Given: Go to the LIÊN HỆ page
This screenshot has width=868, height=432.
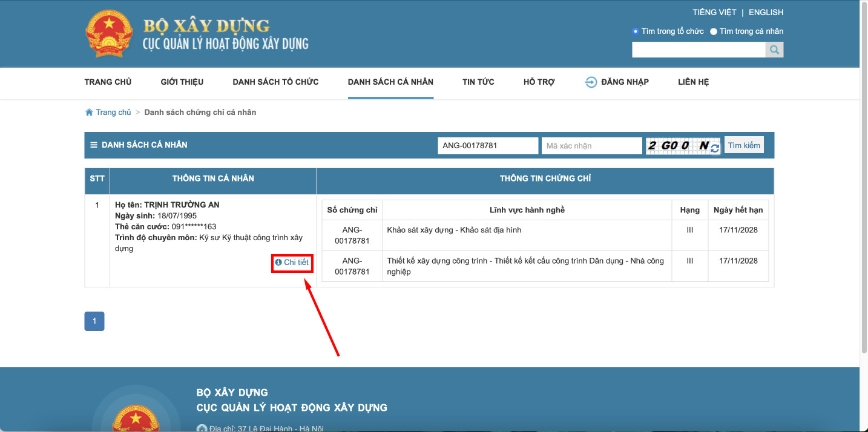Looking at the screenshot, I should pyautogui.click(x=692, y=82).
